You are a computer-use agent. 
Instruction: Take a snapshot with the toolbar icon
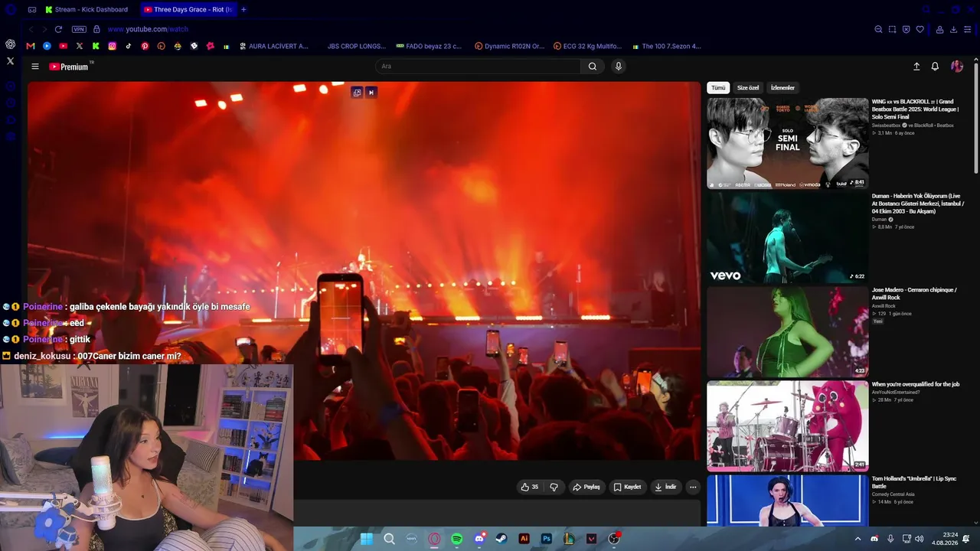point(892,29)
